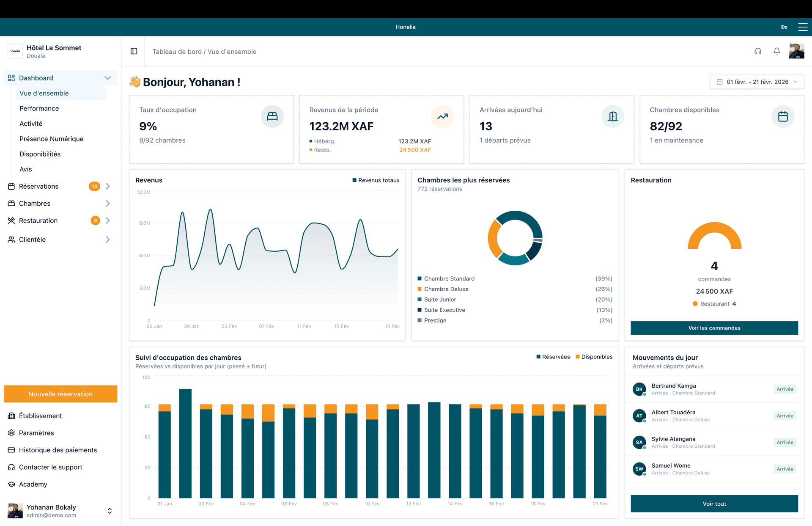Open the Performance submenu item
The height and width of the screenshot is (526, 812).
39,108
